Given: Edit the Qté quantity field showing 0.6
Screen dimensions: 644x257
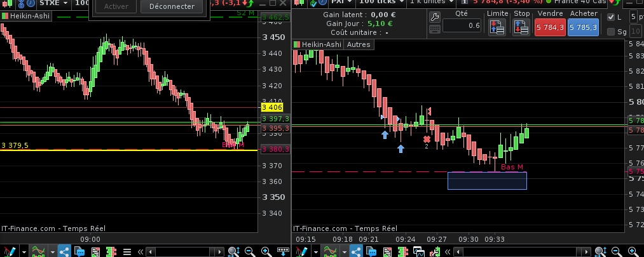Looking at the screenshot, I should tap(462, 25).
